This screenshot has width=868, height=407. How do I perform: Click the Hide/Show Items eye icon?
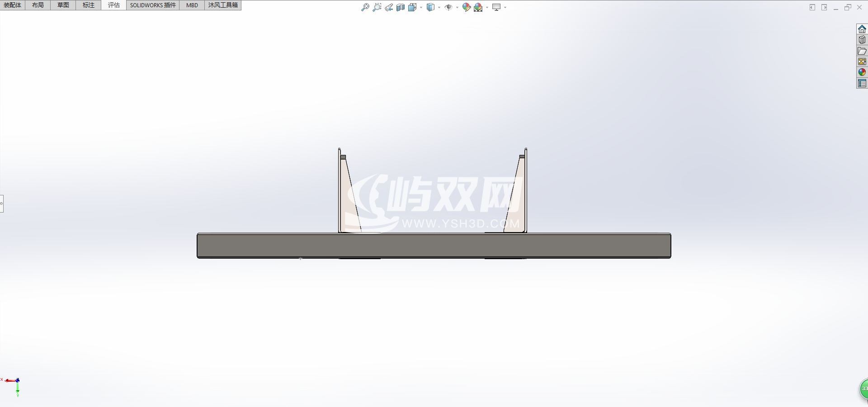tap(448, 7)
